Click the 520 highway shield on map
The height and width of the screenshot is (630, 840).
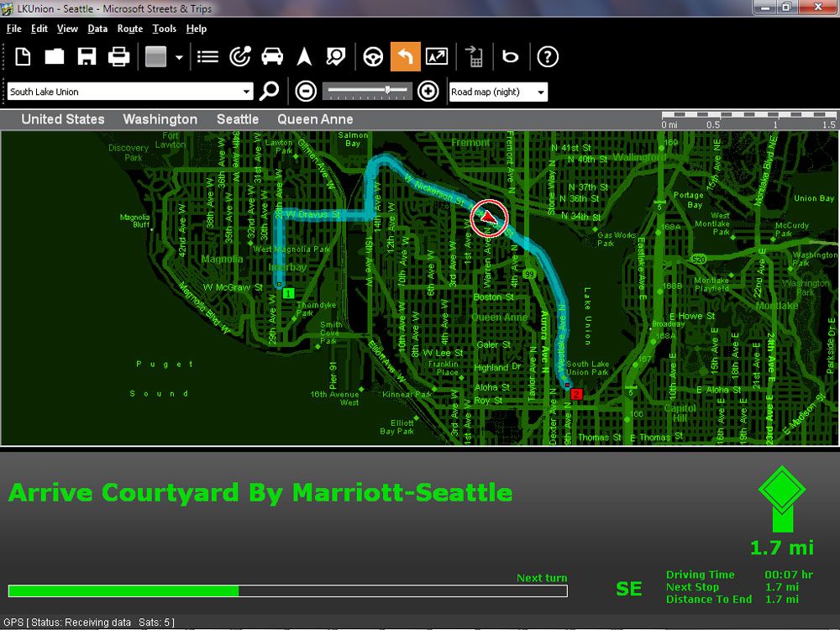point(699,260)
